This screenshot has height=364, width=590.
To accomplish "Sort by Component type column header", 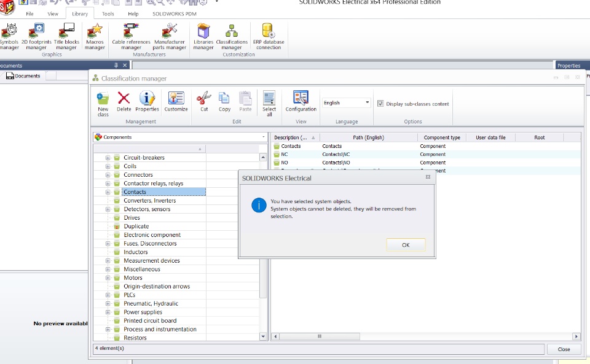I will (x=442, y=137).
